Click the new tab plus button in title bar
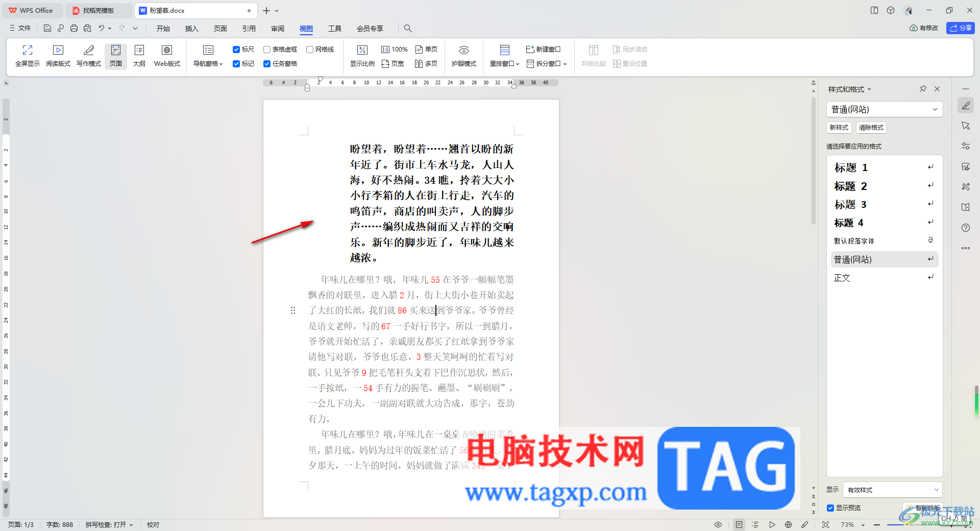 266,11
